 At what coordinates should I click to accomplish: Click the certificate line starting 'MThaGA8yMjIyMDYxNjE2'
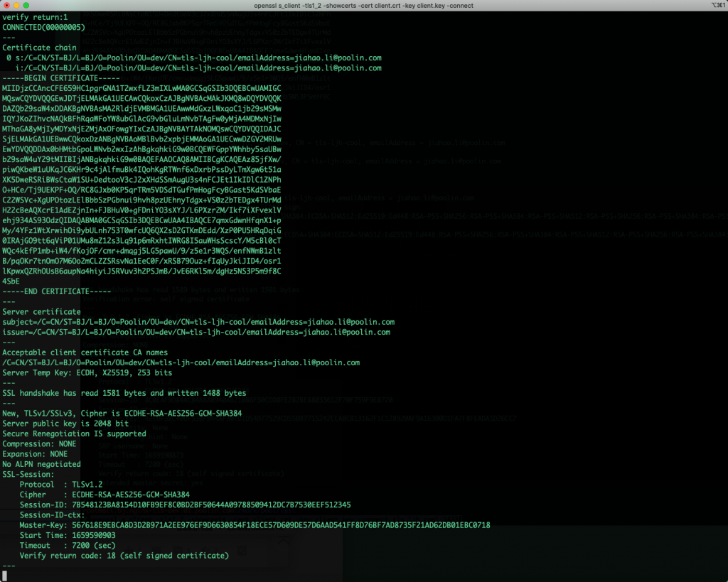(x=141, y=129)
